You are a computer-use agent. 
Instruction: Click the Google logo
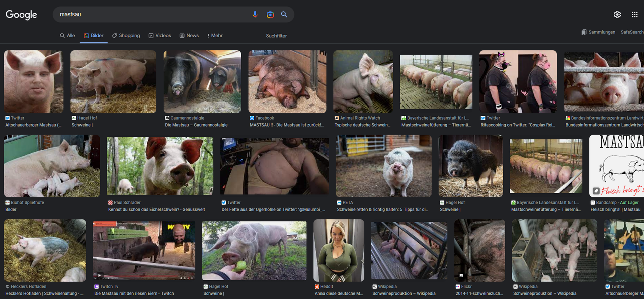click(x=21, y=15)
